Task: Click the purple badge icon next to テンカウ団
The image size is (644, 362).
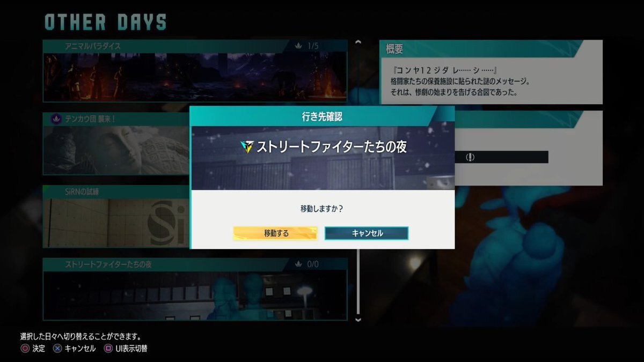Action: point(56,119)
